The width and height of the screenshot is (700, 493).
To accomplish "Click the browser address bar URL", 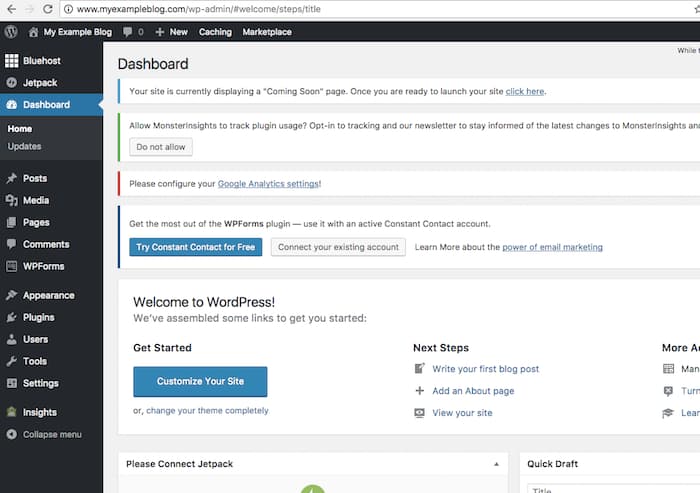I will click(199, 9).
